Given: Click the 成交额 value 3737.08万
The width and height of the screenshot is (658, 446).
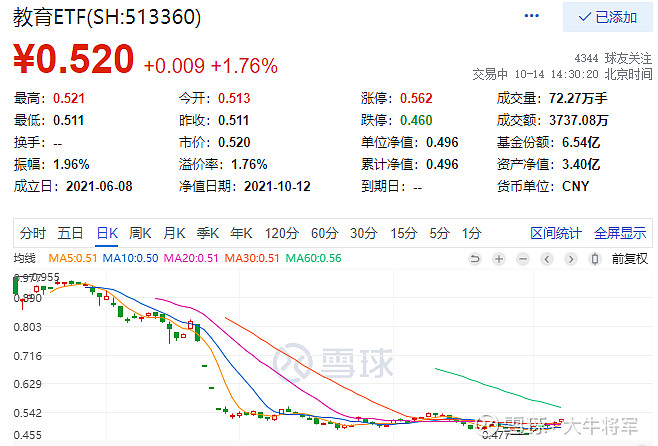Looking at the screenshot, I should pyautogui.click(x=579, y=120).
